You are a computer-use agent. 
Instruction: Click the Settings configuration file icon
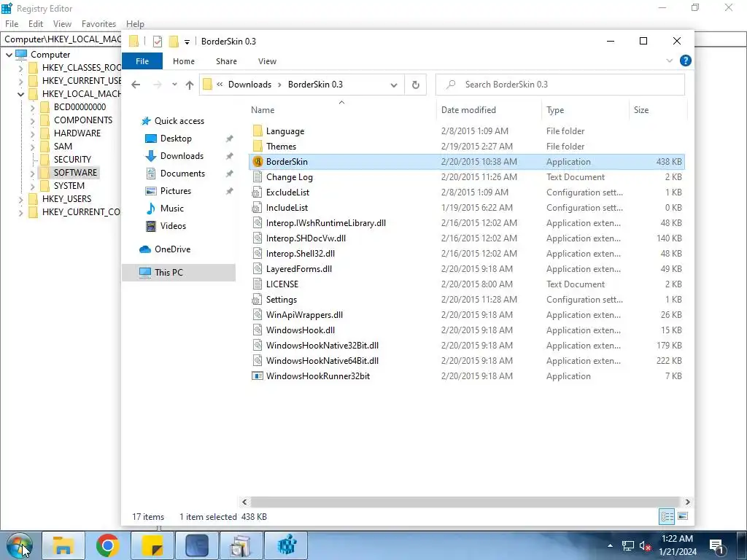[258, 300]
